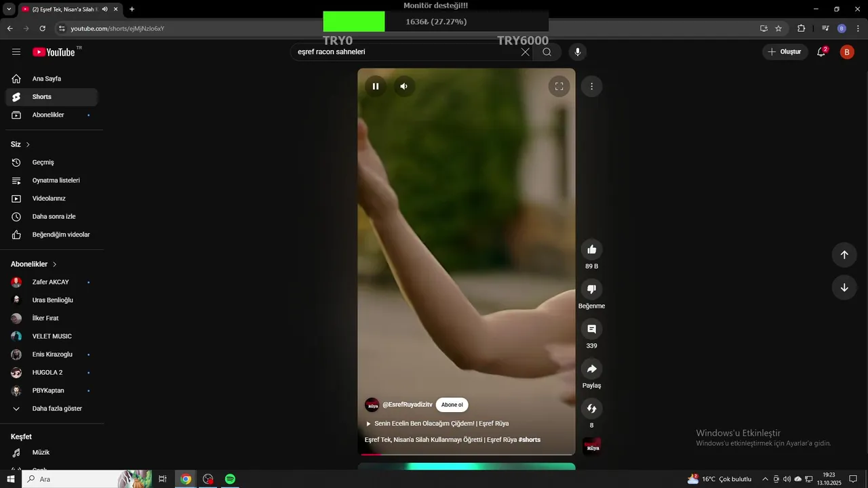
Task: Open a new Chrome tab
Action: pos(132,9)
